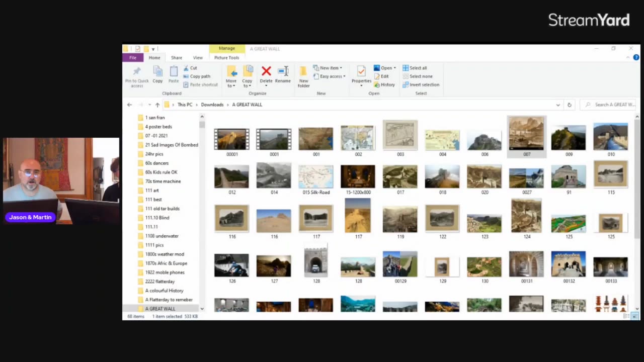The height and width of the screenshot is (362, 644).
Task: Switch to the View ribbon tab
Action: (x=198, y=58)
